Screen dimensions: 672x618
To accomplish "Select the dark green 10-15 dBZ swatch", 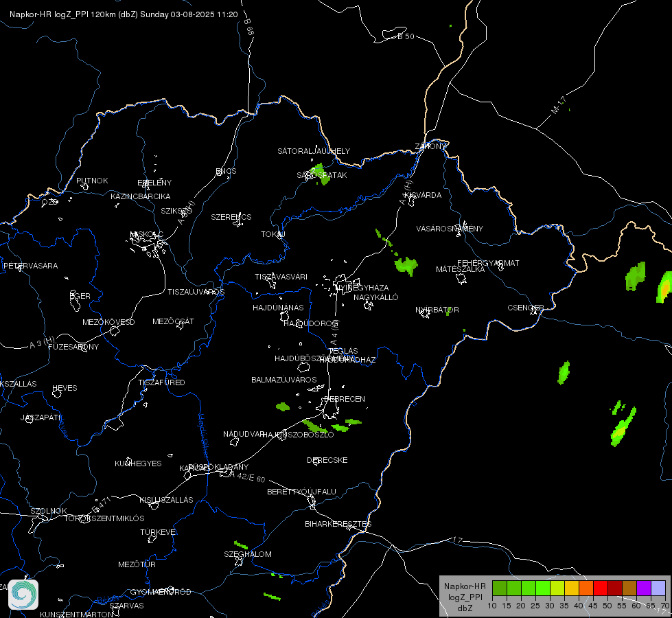I will (499, 588).
